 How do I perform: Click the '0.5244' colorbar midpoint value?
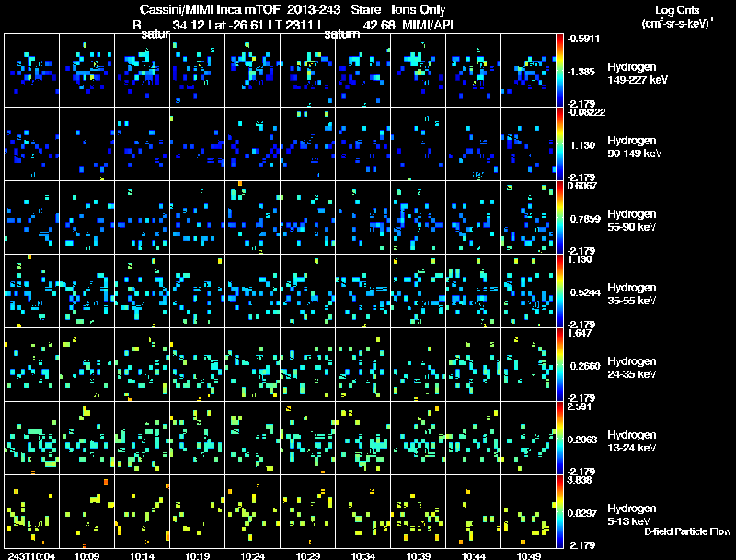(585, 292)
